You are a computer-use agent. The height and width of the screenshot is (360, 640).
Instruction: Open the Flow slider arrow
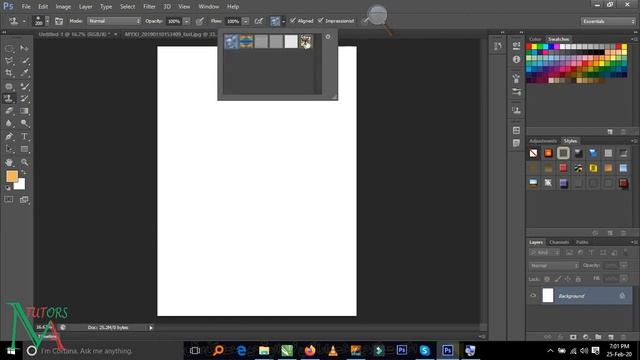click(245, 21)
